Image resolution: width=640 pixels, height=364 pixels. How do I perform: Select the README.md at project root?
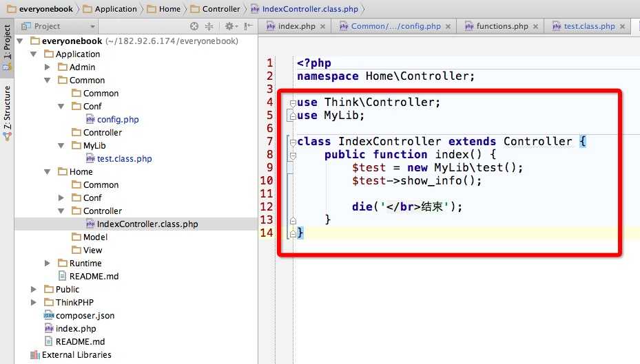[80, 341]
